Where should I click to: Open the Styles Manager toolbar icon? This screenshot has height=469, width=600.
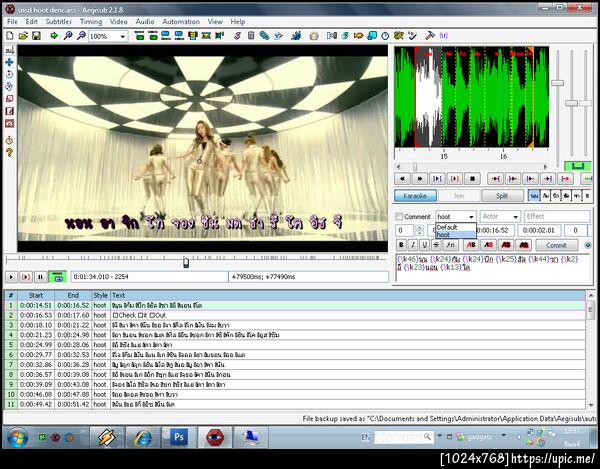[237, 36]
